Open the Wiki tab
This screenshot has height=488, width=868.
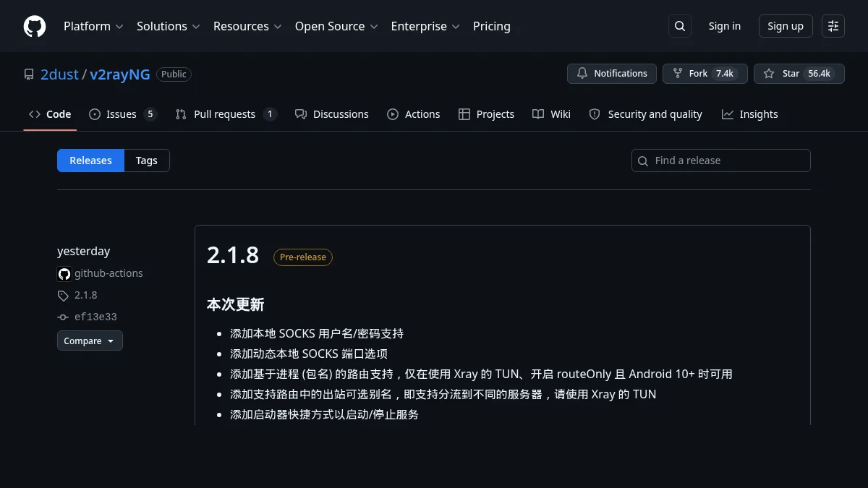[551, 114]
